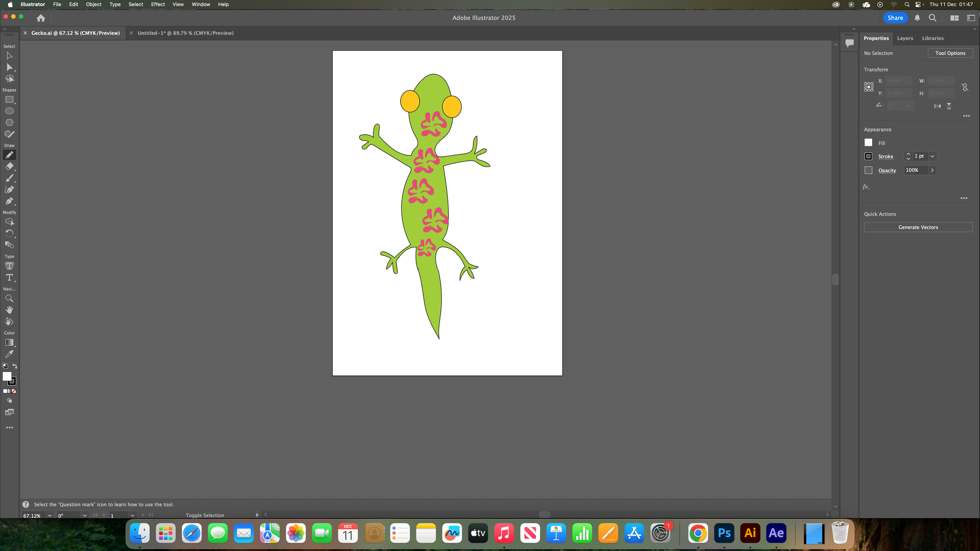Select the Direct Selection tool
Viewport: 980px width, 551px height.
coord(9,67)
